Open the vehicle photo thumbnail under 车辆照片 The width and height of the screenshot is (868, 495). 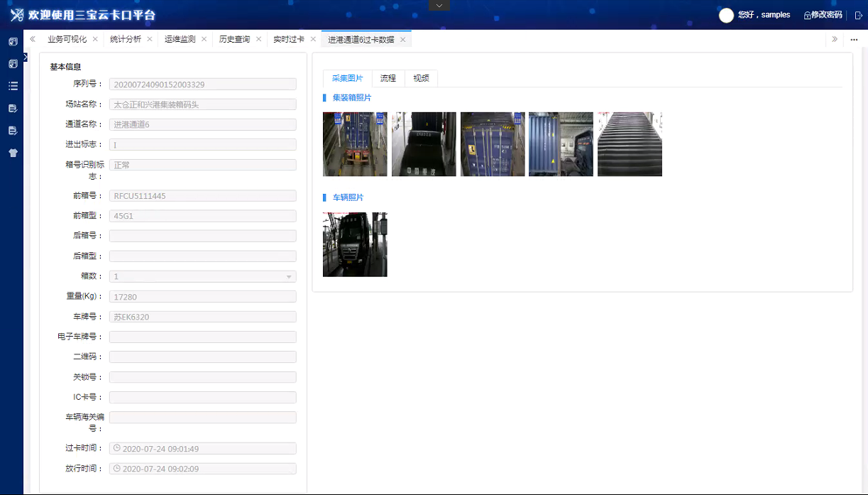point(355,244)
